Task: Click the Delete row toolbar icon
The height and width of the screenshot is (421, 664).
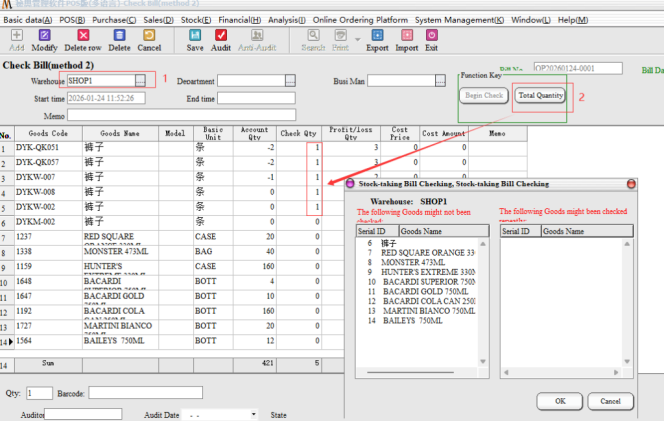Action: 83,40
